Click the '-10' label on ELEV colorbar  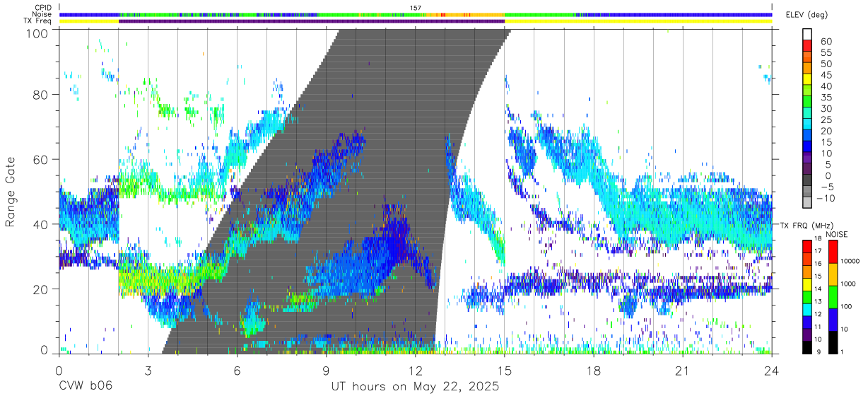[824, 198]
